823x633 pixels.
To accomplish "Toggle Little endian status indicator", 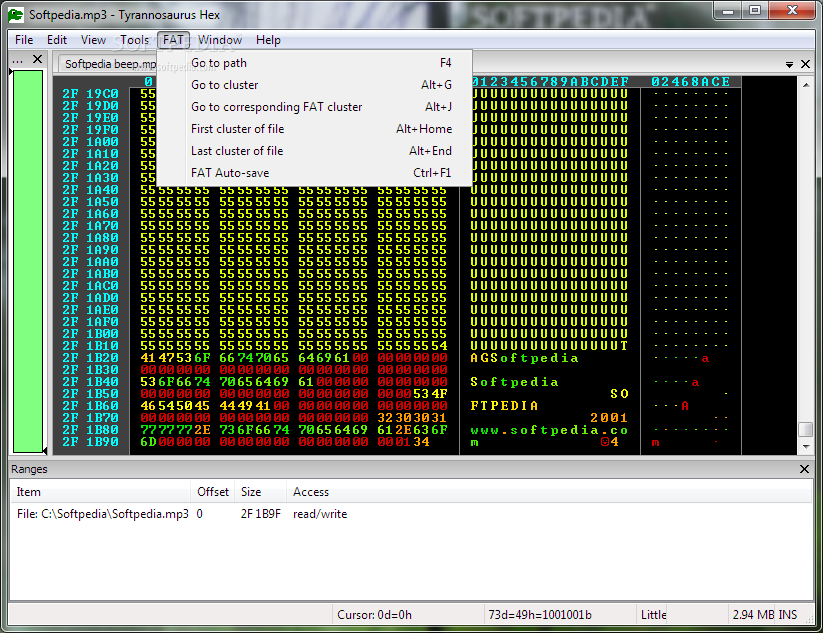I will click(653, 615).
